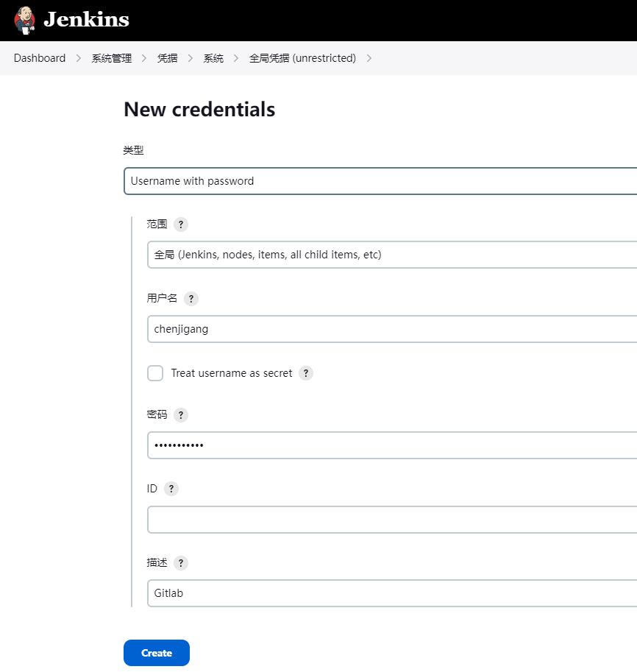Viewport: 637px width, 672px height.
Task: Enable the Treat username as secret checkbox
Action: pyautogui.click(x=155, y=373)
